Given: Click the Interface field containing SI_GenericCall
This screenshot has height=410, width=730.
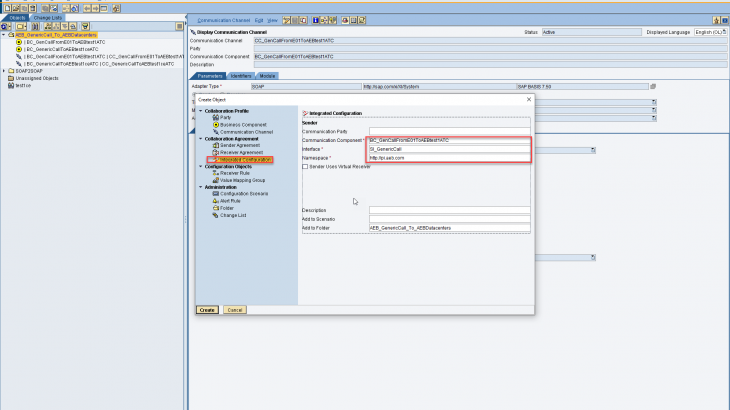Looking at the screenshot, I should 449,149.
